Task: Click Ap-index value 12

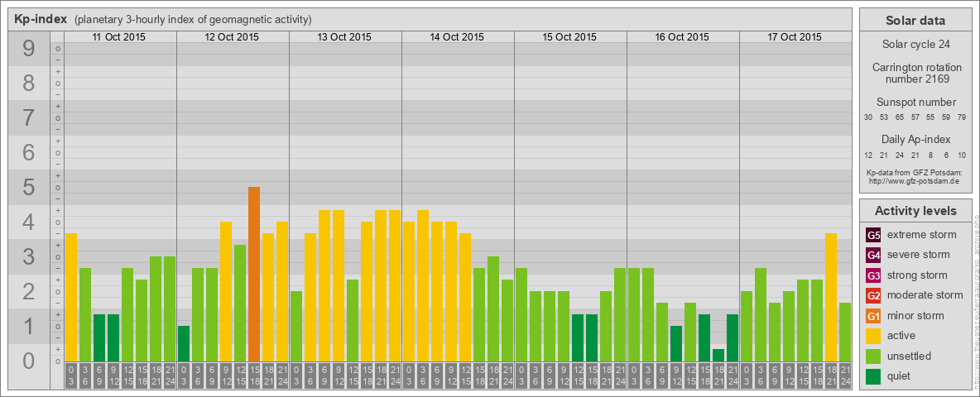Action: (x=868, y=155)
